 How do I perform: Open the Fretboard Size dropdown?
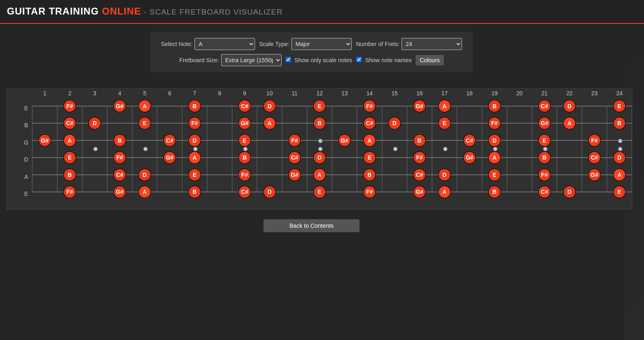251,60
